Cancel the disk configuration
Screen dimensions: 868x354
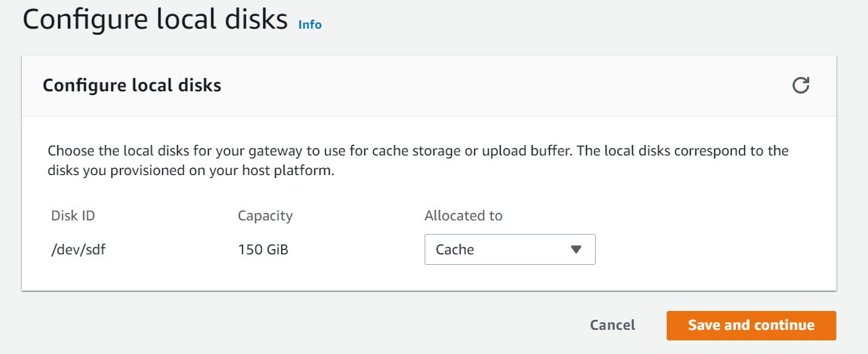[x=612, y=325]
